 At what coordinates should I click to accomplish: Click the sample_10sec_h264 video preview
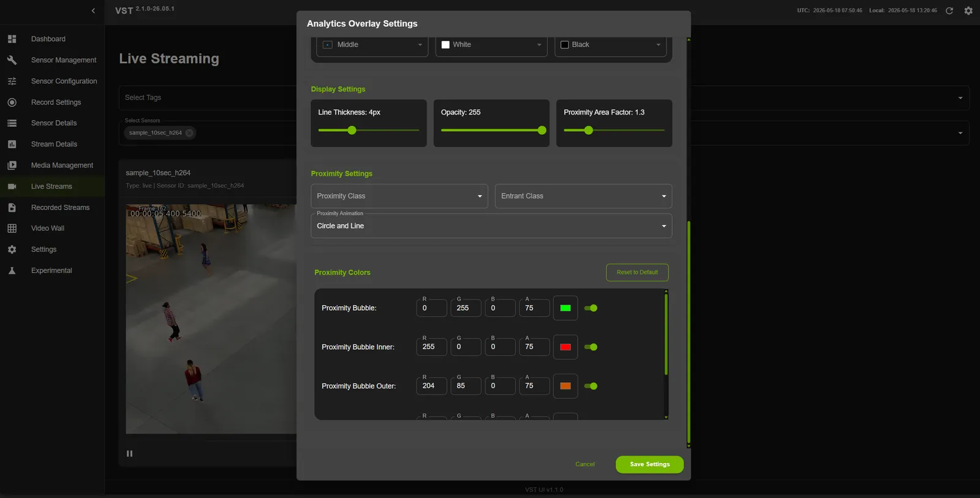point(211,319)
